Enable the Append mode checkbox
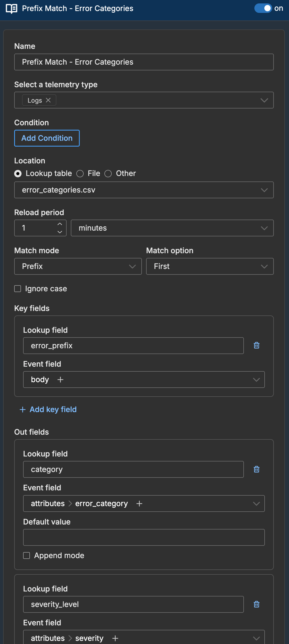This screenshot has height=644, width=289. tap(26, 555)
